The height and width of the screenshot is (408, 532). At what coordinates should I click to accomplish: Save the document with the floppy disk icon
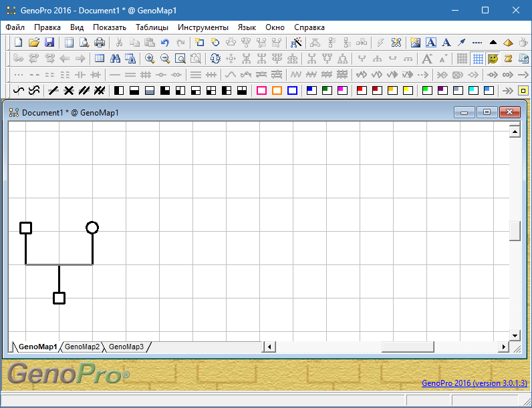tap(49, 42)
